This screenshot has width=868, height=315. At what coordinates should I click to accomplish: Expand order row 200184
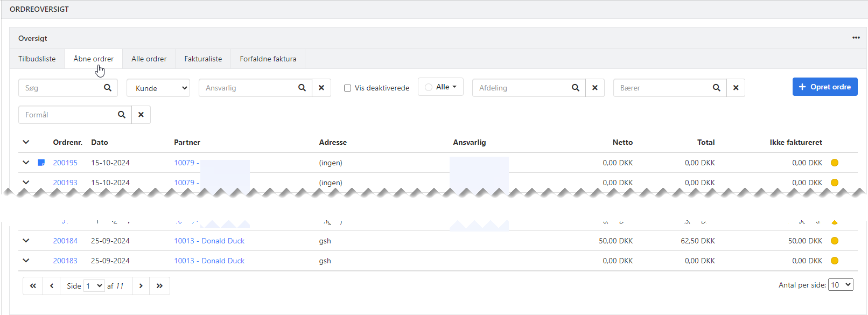coord(26,241)
